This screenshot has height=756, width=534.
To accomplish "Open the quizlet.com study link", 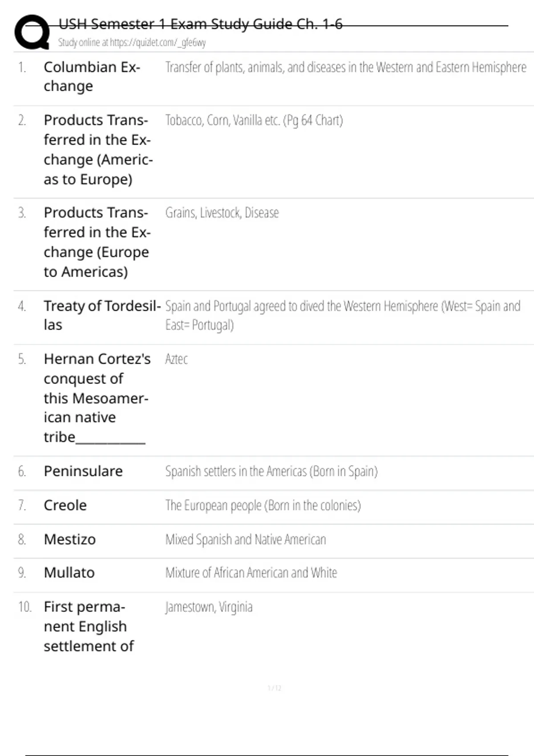I will [132, 43].
